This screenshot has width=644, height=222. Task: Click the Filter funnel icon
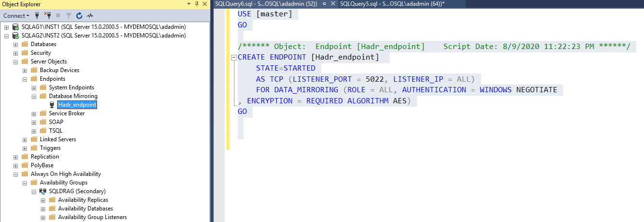coord(69,15)
